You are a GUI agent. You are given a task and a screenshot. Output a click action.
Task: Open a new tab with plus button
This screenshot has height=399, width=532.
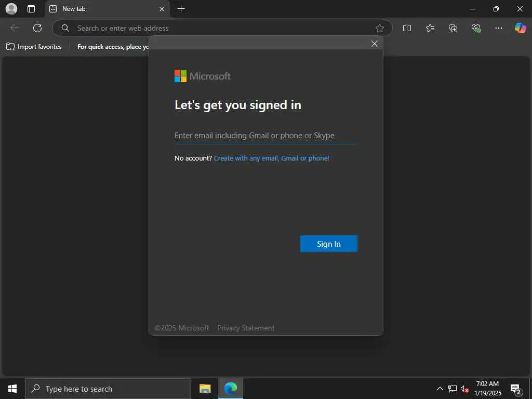tap(181, 9)
